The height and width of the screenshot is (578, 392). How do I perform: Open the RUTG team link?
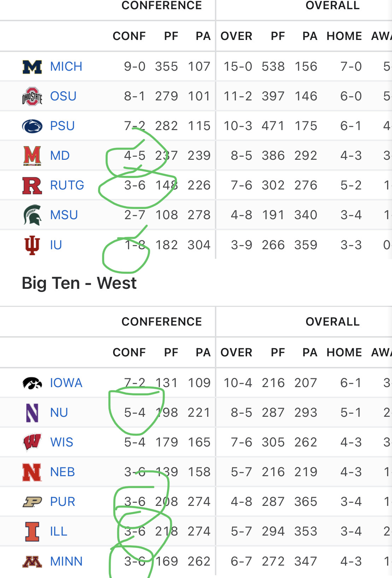pos(67,185)
